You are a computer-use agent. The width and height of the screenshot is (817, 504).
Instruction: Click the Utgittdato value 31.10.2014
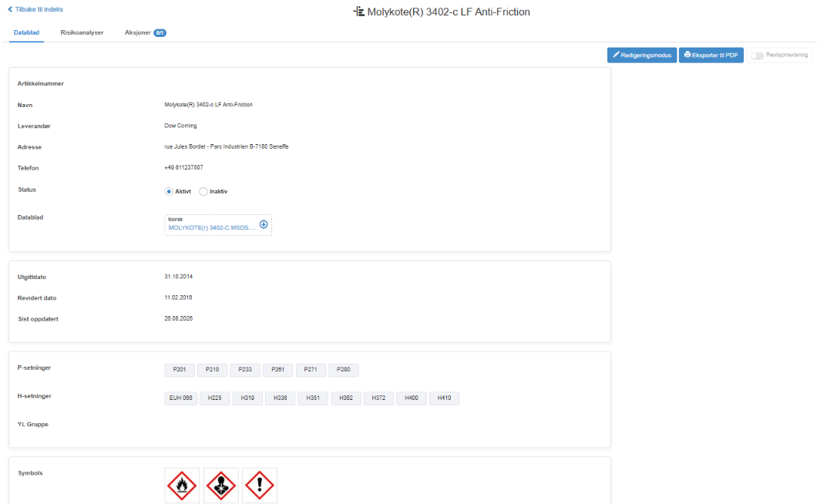tap(179, 276)
